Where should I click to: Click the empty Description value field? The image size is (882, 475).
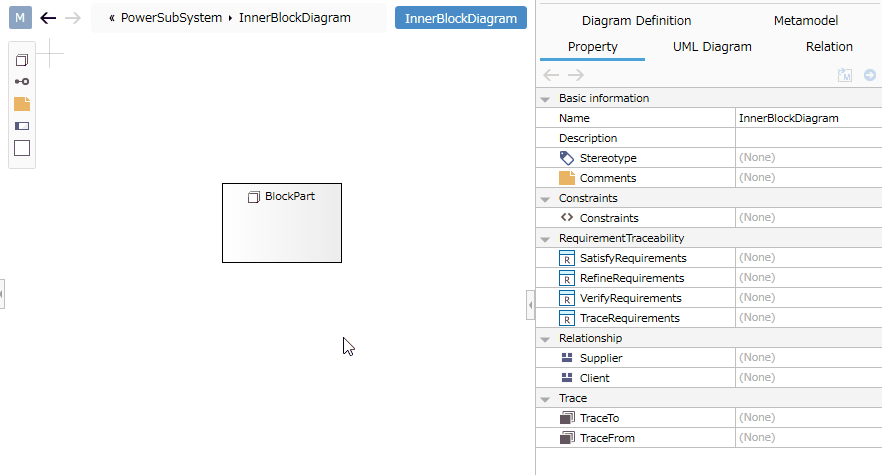[808, 138]
